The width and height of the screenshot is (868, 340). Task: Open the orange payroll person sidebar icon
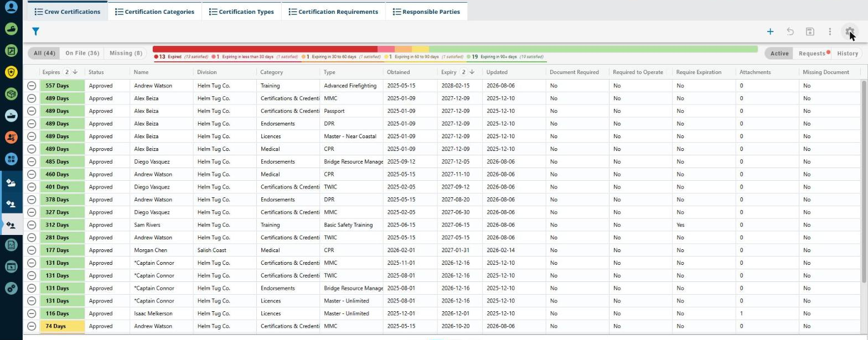[11, 137]
